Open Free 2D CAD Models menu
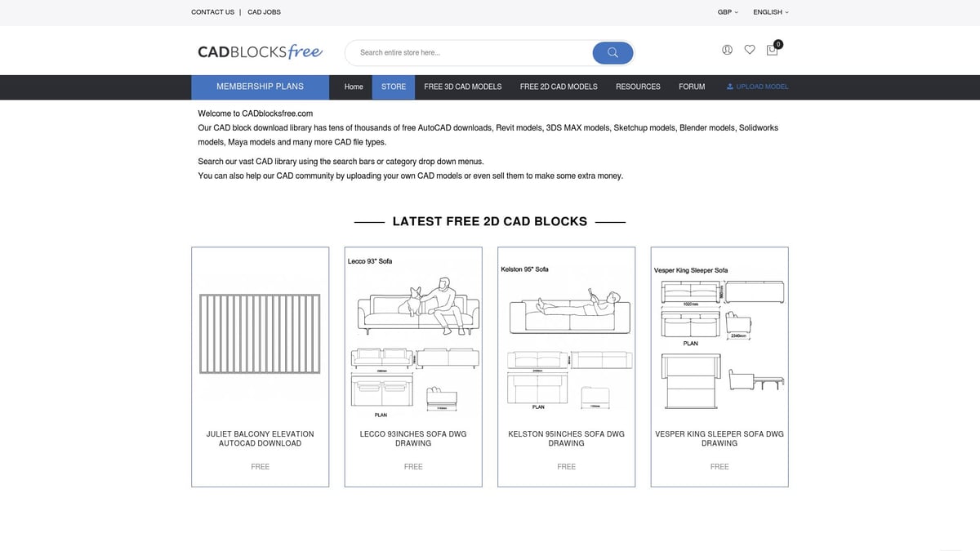Viewport: 980px width, 551px height. point(559,87)
